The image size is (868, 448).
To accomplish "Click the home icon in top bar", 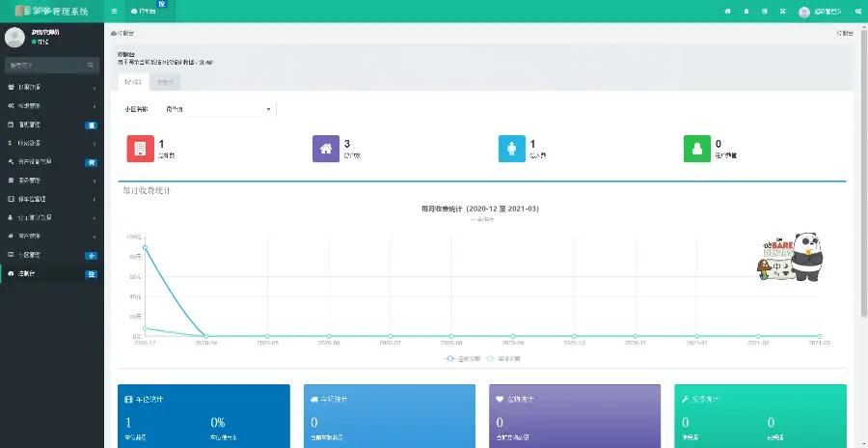I will [728, 11].
